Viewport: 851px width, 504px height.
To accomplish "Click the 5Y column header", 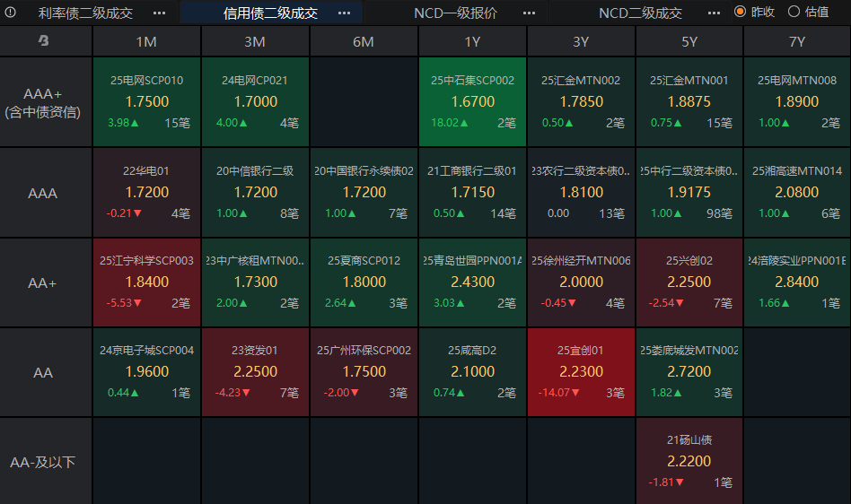I will click(689, 41).
